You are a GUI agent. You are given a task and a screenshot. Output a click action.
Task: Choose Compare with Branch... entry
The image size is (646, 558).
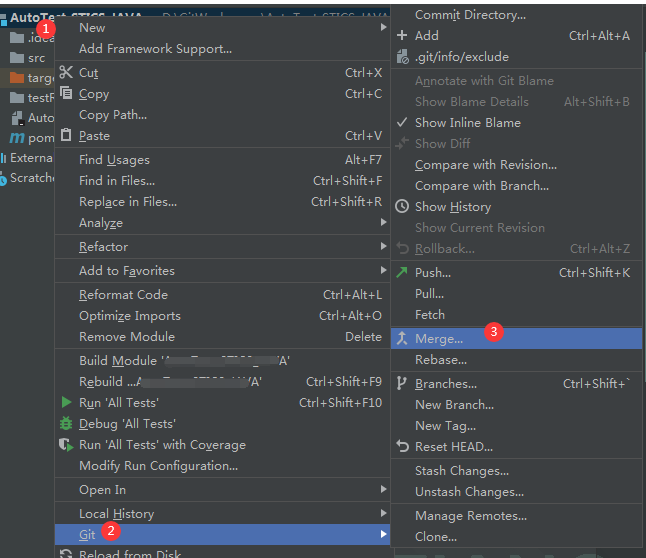click(481, 185)
